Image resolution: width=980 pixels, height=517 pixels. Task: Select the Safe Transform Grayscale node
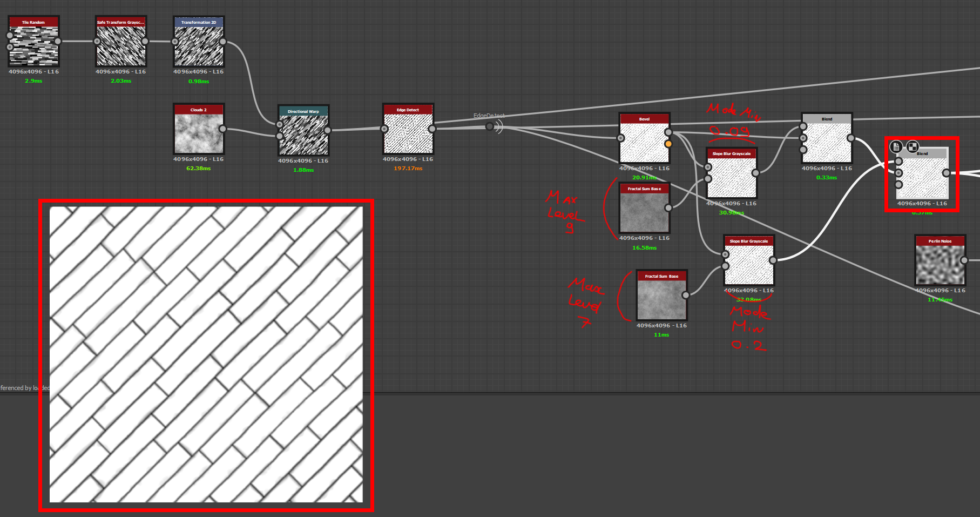(x=121, y=41)
